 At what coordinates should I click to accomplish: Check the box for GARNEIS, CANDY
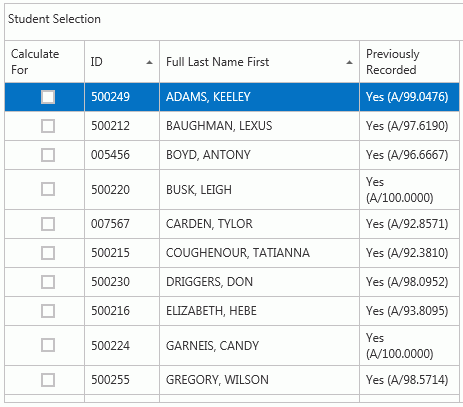[x=48, y=345]
